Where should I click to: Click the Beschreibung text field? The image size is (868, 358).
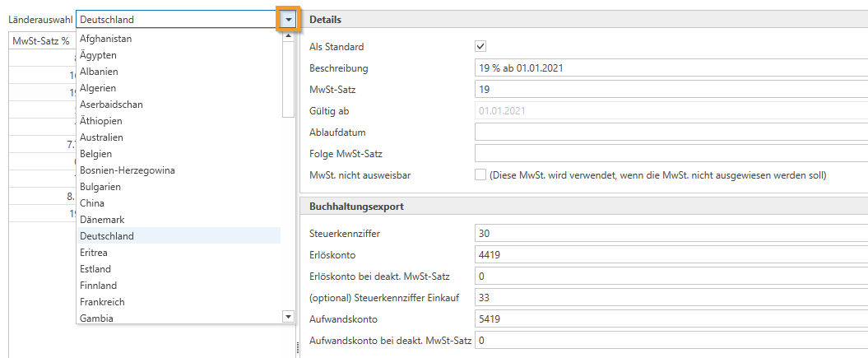pyautogui.click(x=671, y=68)
